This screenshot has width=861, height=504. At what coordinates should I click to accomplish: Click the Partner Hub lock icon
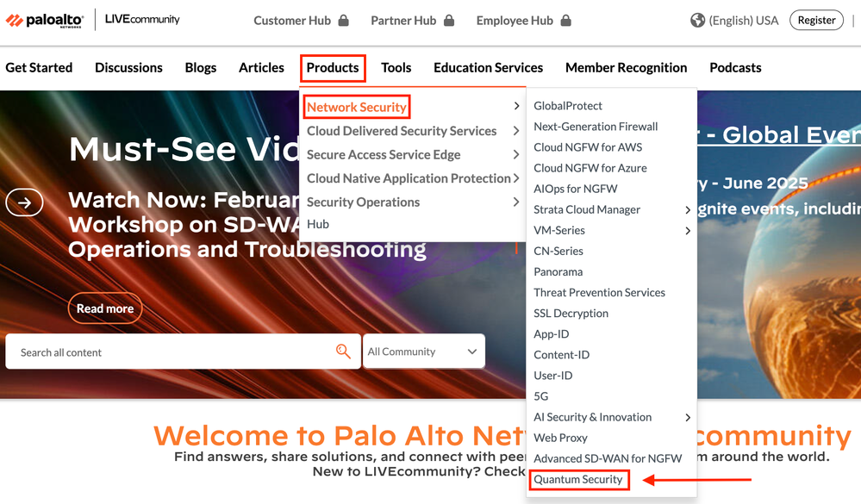coord(449,21)
